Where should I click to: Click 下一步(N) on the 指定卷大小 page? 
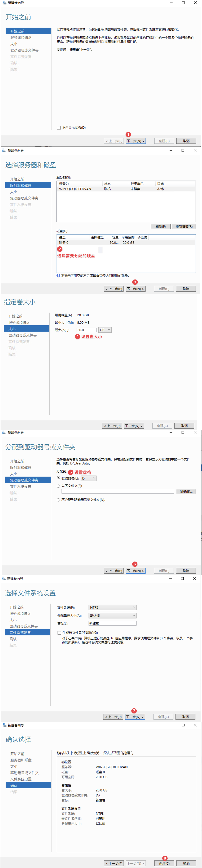134,426
